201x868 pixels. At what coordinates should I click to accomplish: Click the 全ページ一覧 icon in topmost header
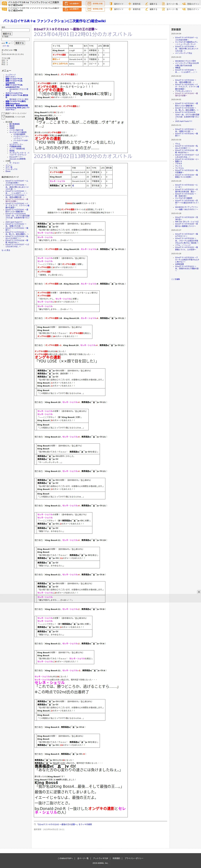tap(164, 4)
